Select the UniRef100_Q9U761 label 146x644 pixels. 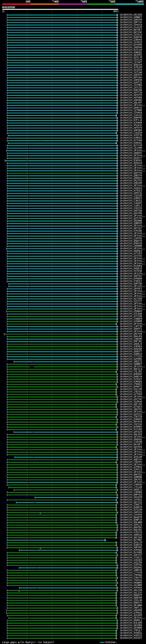(x=131, y=409)
